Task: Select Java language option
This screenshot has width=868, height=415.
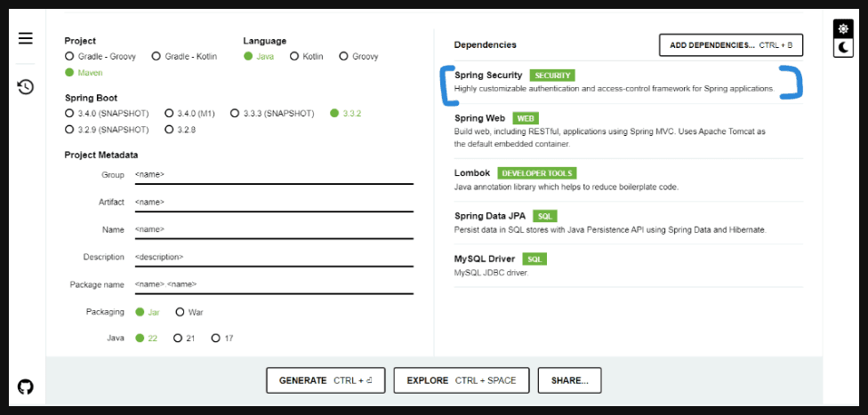Action: [x=259, y=57]
